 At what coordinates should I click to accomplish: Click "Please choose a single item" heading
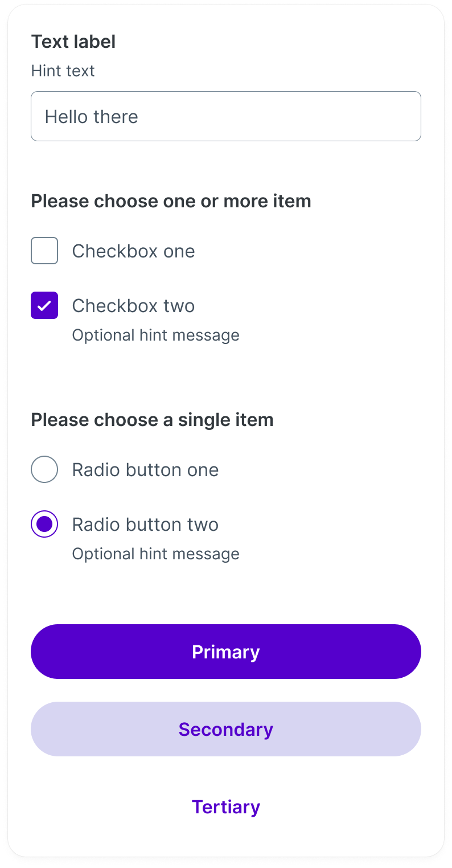(152, 420)
